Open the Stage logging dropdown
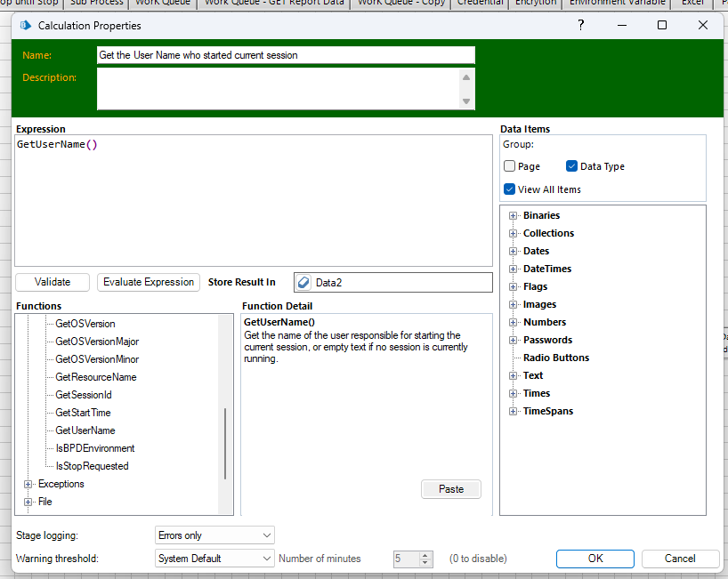The height and width of the screenshot is (579, 728). (214, 535)
